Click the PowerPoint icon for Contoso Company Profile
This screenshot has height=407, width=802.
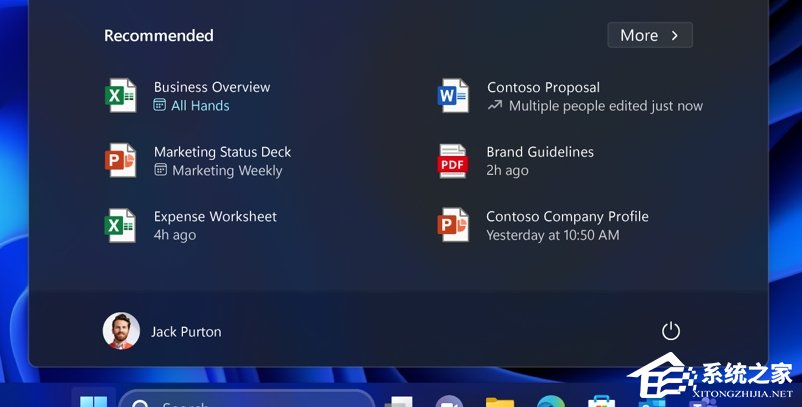pyautogui.click(x=453, y=225)
